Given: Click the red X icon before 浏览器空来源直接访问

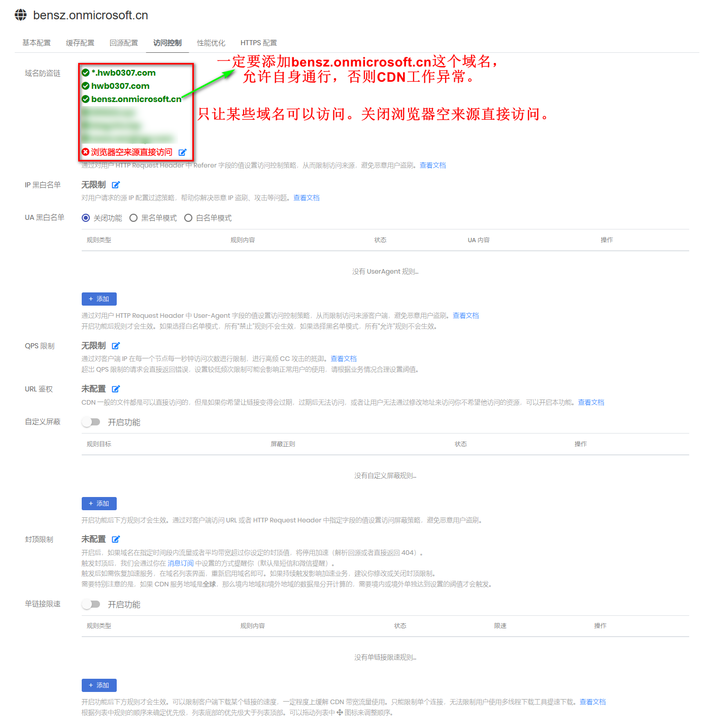Looking at the screenshot, I should pyautogui.click(x=85, y=152).
